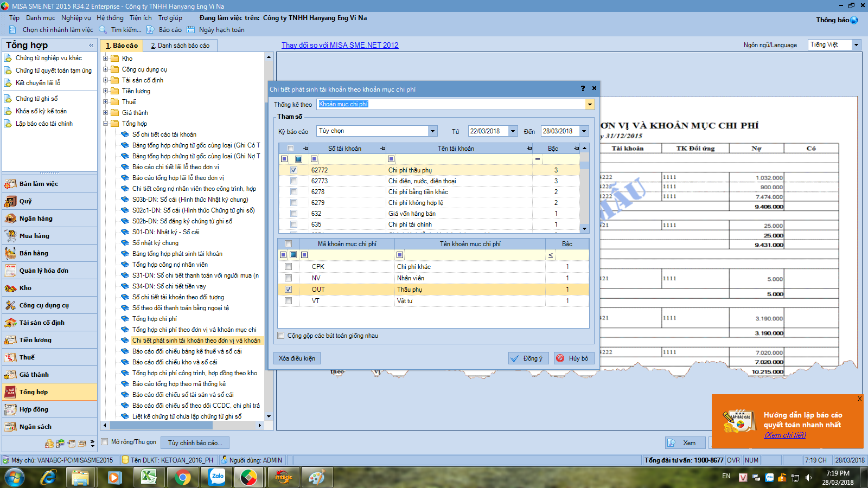
Task: Select Sổ nhật ký chung report
Action: coord(155,243)
